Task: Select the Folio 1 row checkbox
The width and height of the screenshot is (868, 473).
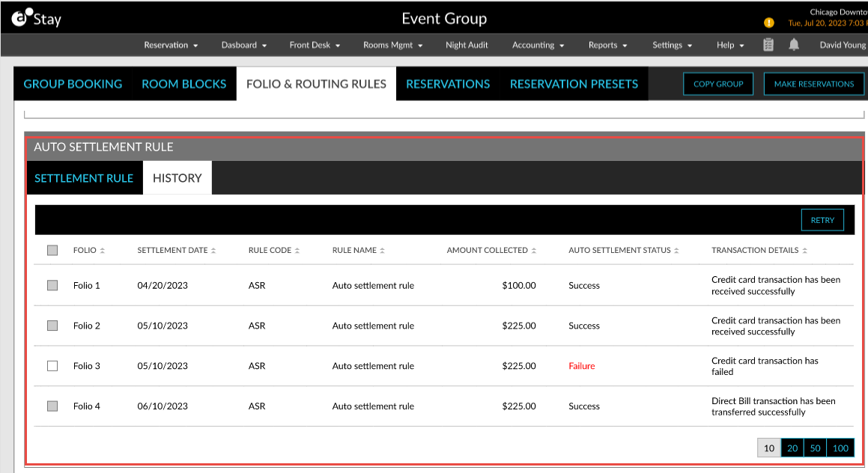Action: (52, 285)
